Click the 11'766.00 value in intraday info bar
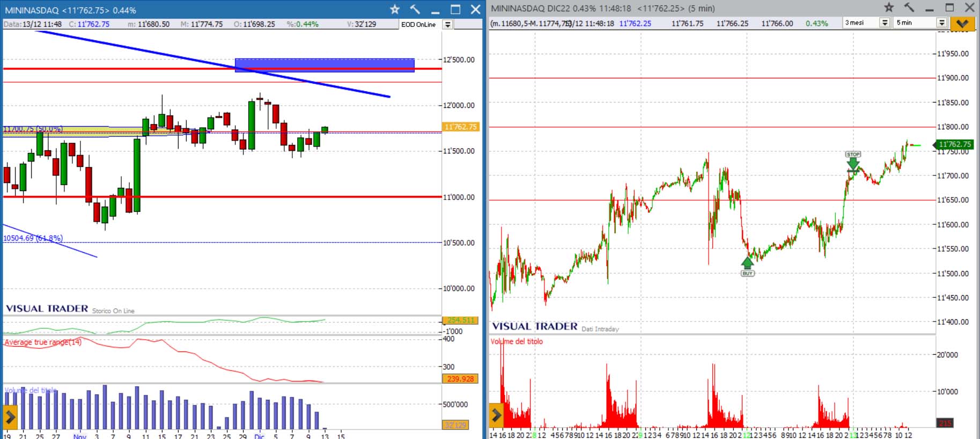This screenshot has width=980, height=439. [x=777, y=24]
